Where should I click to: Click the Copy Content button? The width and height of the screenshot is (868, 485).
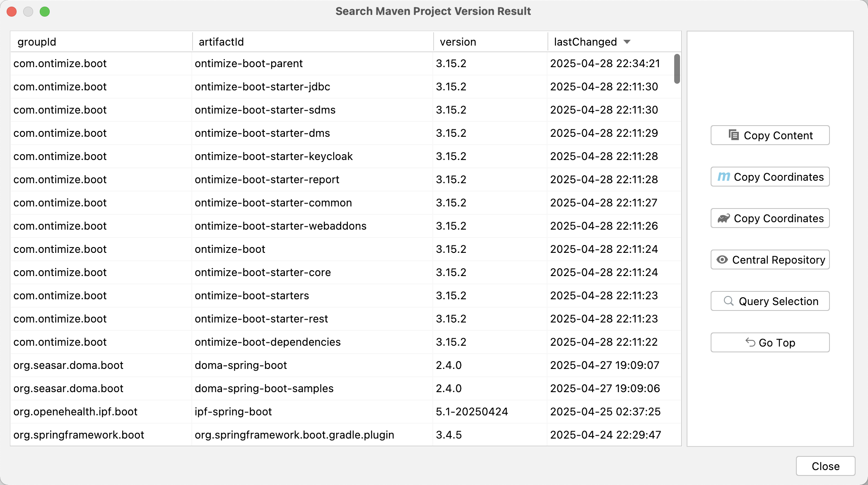pos(770,135)
